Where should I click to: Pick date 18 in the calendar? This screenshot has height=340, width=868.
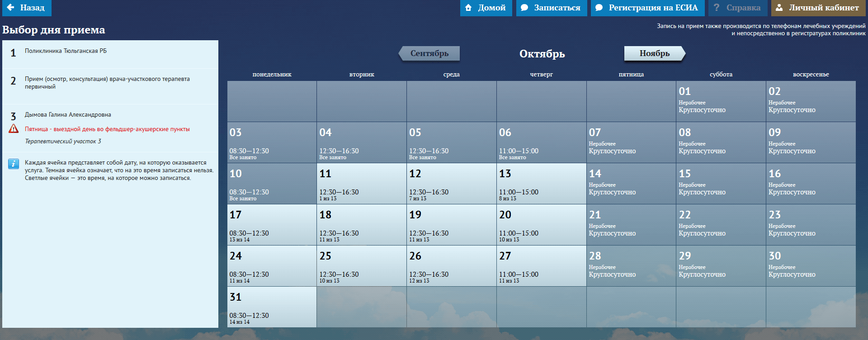pos(362,225)
